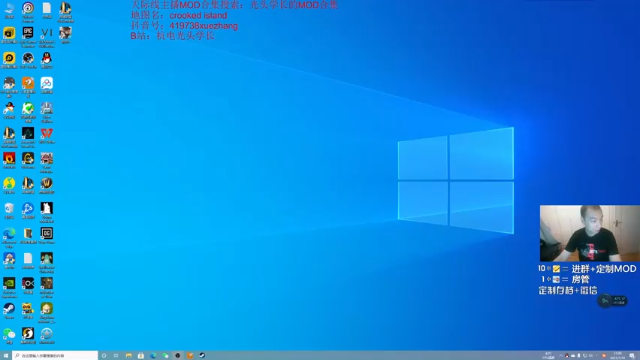Open WeChat from the taskbar
The width and height of the screenshot is (640, 360).
pos(165,356)
